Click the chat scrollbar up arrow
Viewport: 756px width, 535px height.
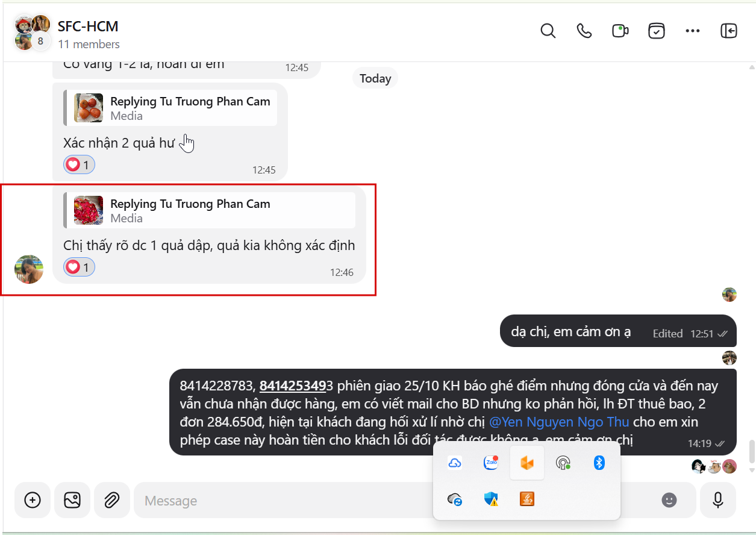pyautogui.click(x=751, y=66)
